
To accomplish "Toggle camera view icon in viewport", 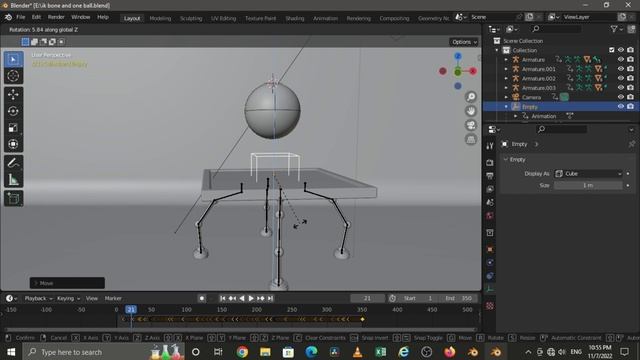I will point(471,125).
